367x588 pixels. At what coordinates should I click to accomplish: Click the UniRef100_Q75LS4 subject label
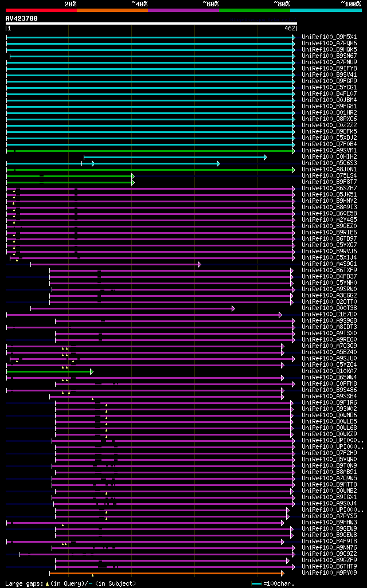(329, 175)
